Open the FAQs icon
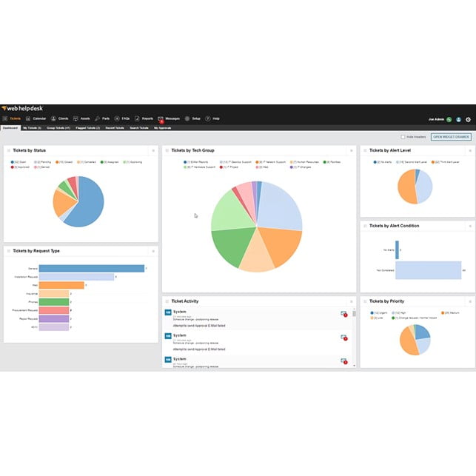 pos(117,118)
